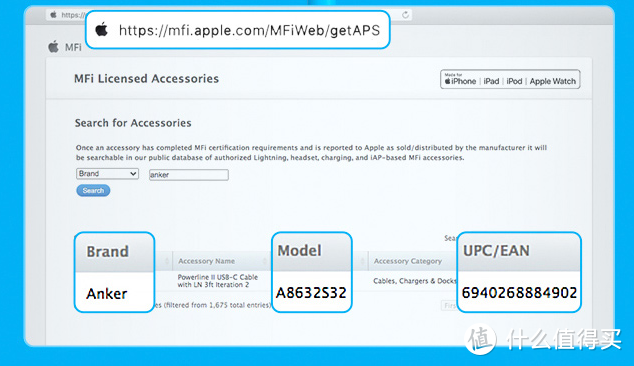Viewport: 634px width, 366px height.
Task: Click the Apple logo beside the MFi header
Action: (x=53, y=47)
